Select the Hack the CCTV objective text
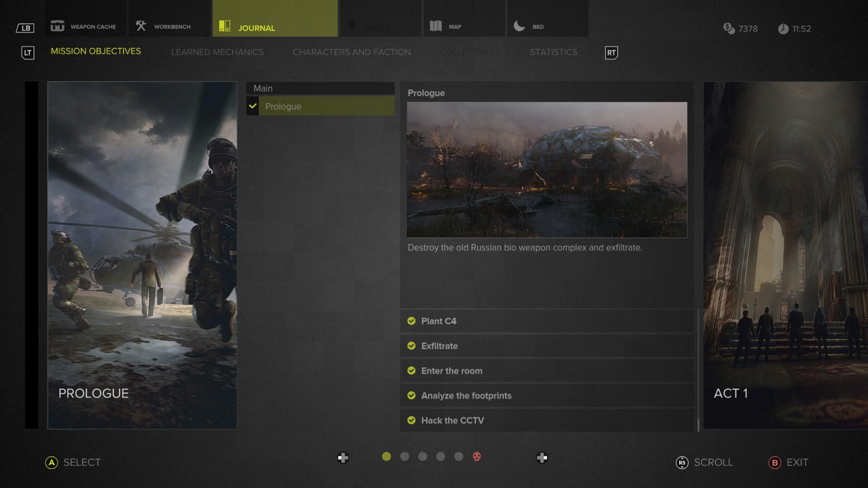 (453, 421)
